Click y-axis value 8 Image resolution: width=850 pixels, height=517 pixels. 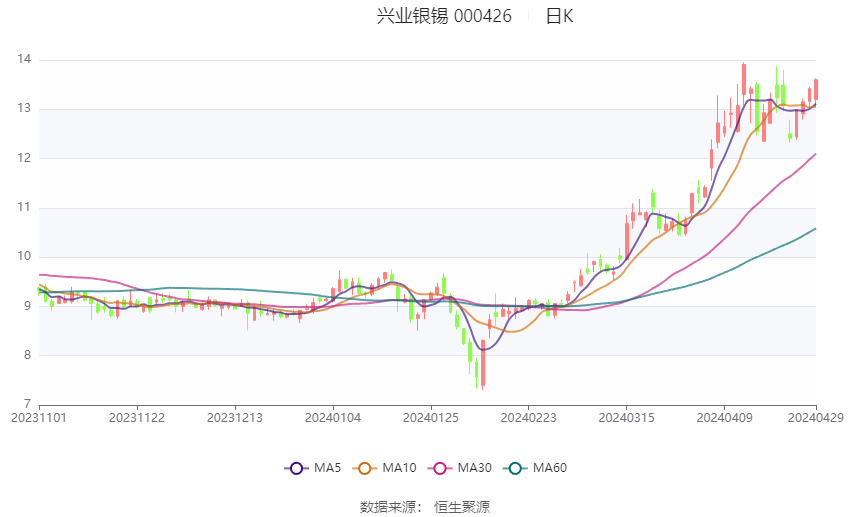tap(28, 355)
